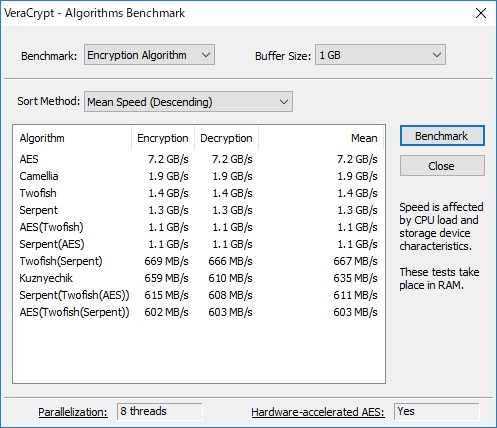Open the Benchmark type dropdown
The width and height of the screenshot is (497, 428).
click(x=149, y=55)
